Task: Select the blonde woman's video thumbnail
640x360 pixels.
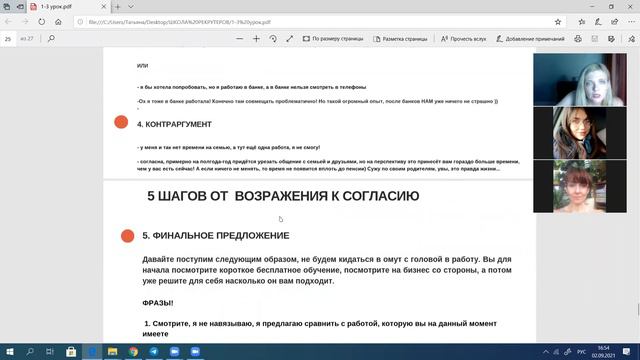Action: coord(580,80)
